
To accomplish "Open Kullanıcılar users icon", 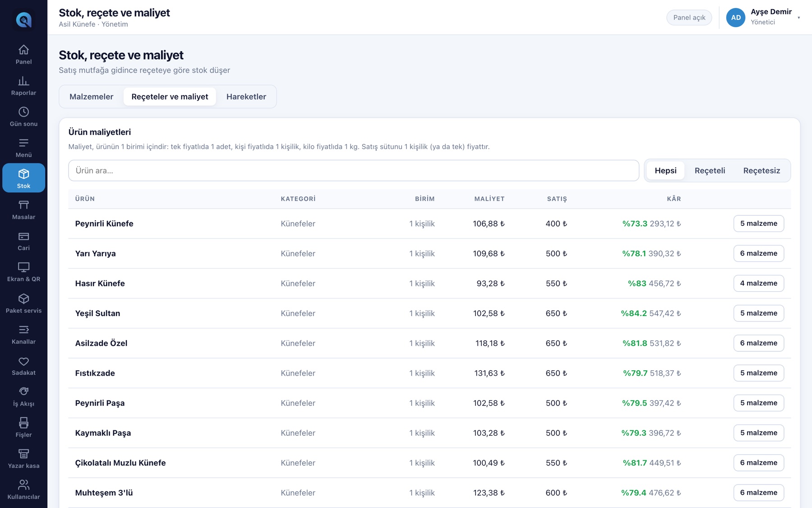I will coord(23,485).
